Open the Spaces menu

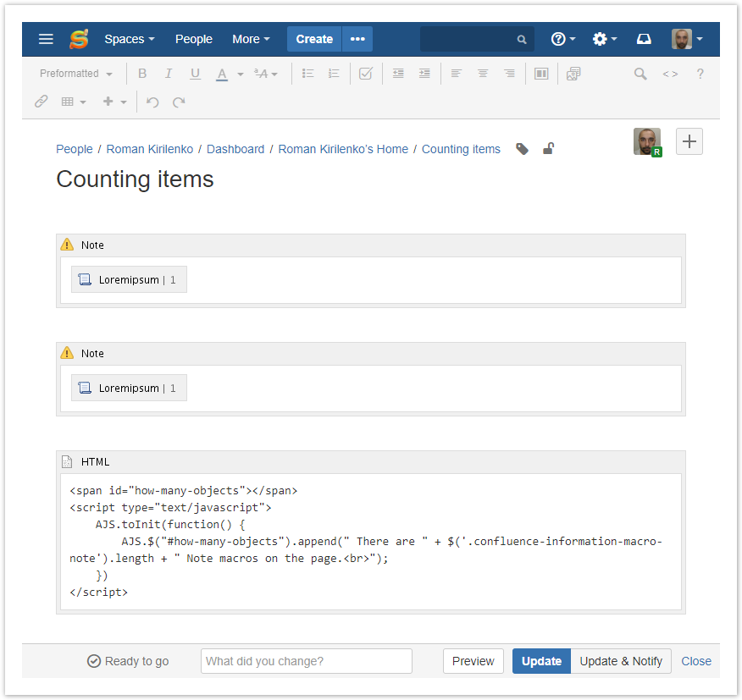tap(130, 39)
